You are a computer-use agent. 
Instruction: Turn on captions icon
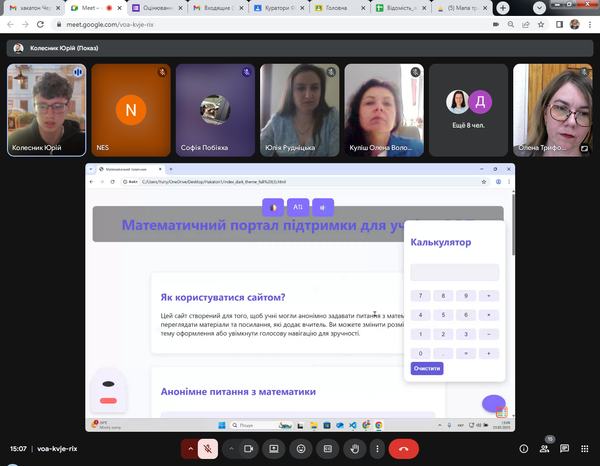tap(327, 449)
